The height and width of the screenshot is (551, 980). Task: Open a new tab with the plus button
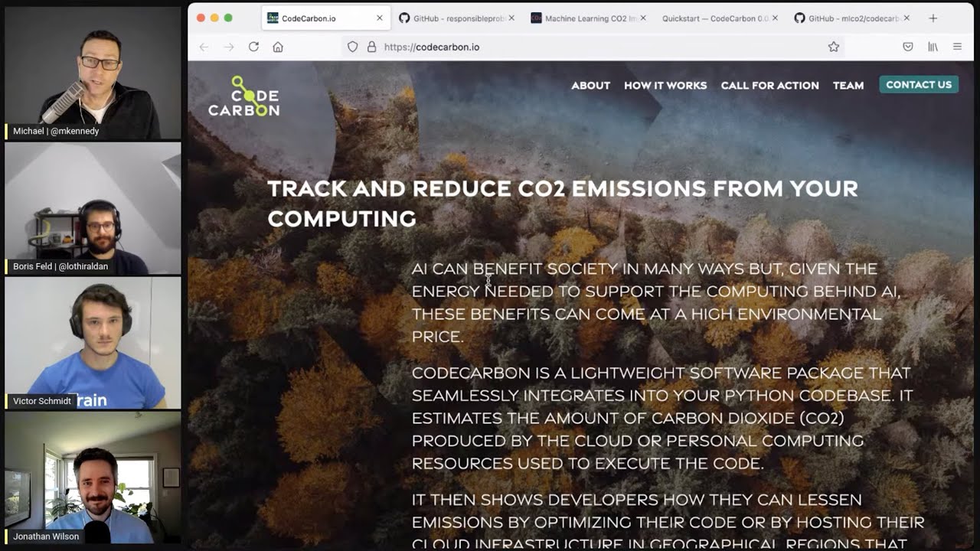[933, 18]
